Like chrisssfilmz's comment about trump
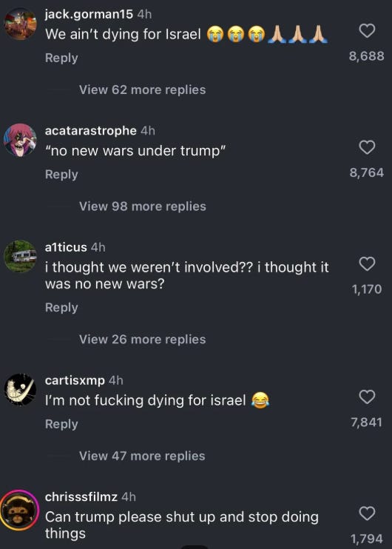392x549 pixels. coord(367,513)
